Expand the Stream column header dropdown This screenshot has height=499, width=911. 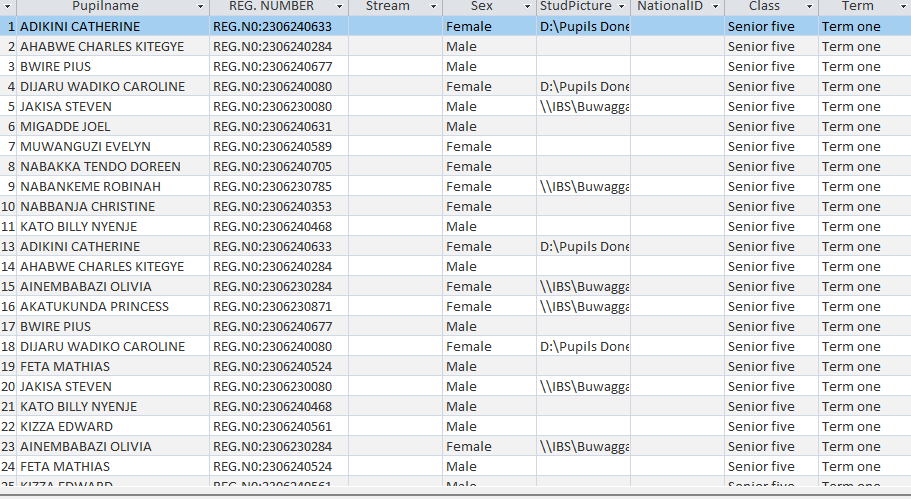[x=433, y=7]
